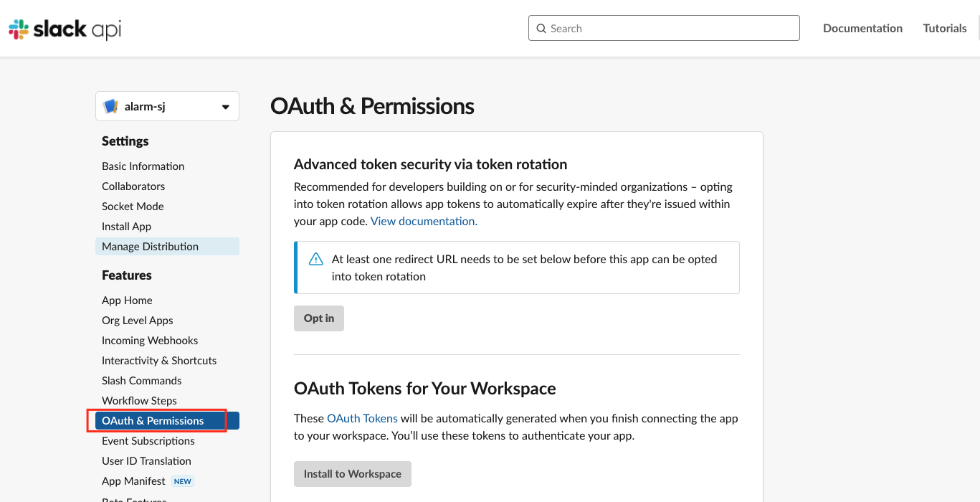Click the Advanced token security heading

click(430, 164)
